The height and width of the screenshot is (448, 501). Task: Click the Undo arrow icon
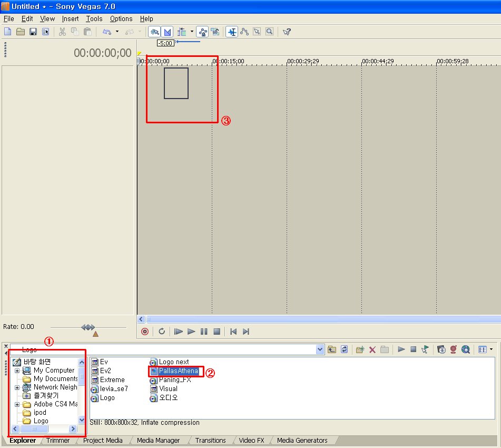pos(107,32)
